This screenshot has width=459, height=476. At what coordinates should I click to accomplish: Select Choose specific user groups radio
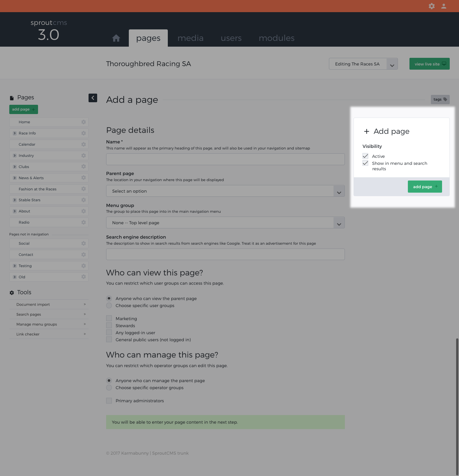point(109,305)
